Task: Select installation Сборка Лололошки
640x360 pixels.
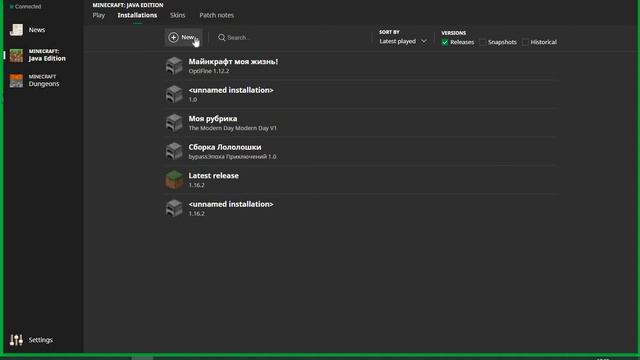Action: pos(361,151)
